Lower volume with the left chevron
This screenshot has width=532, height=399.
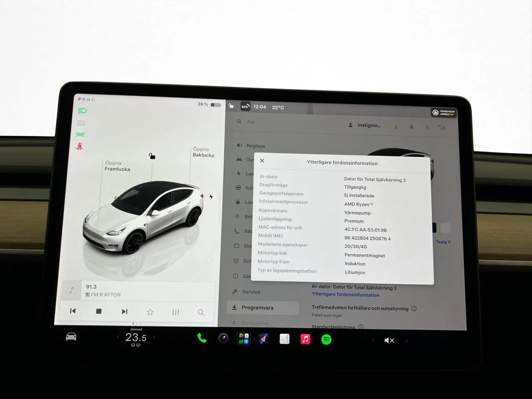click(373, 340)
